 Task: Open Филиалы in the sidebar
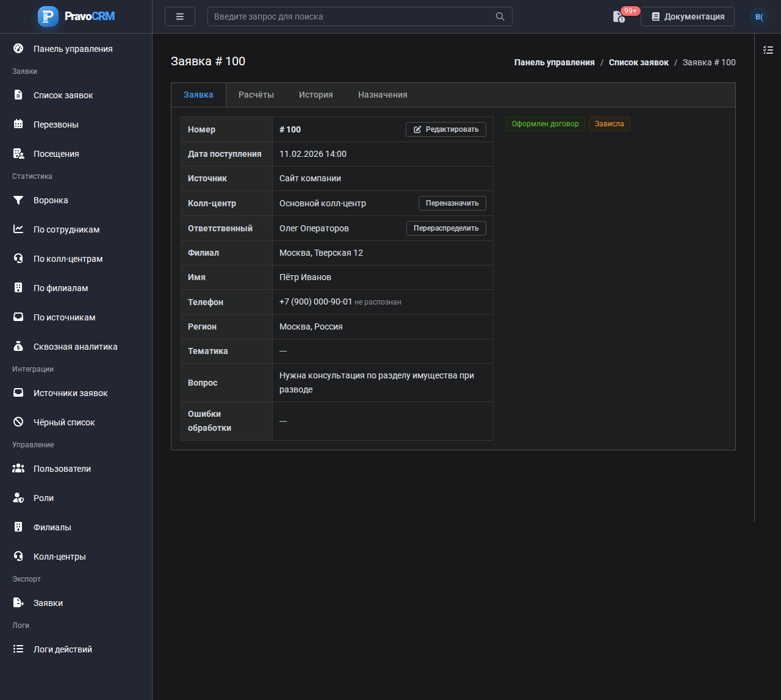76,527
